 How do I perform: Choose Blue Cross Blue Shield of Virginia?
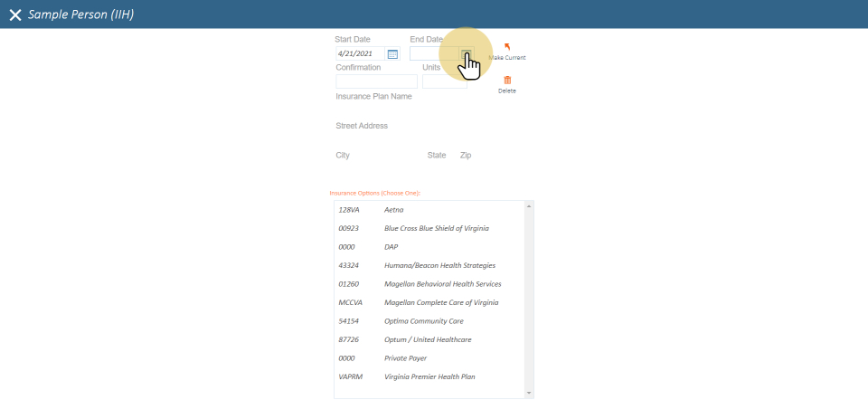436,228
